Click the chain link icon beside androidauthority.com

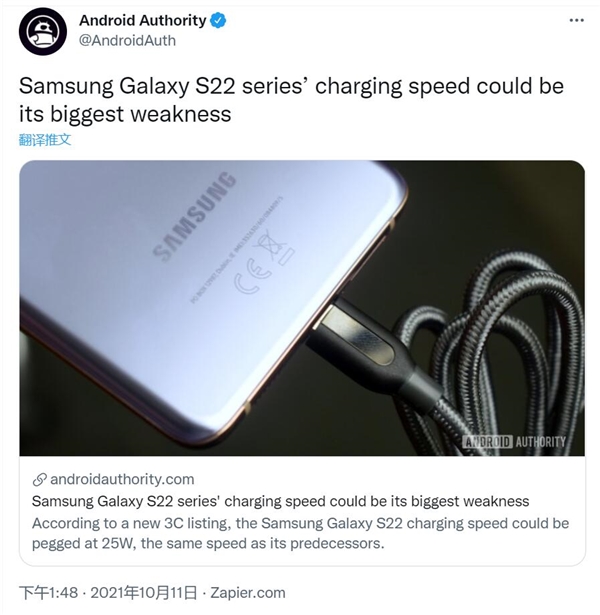(x=40, y=479)
